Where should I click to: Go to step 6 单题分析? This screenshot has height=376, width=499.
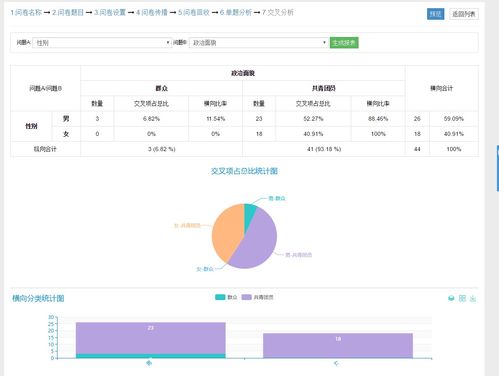pos(236,13)
